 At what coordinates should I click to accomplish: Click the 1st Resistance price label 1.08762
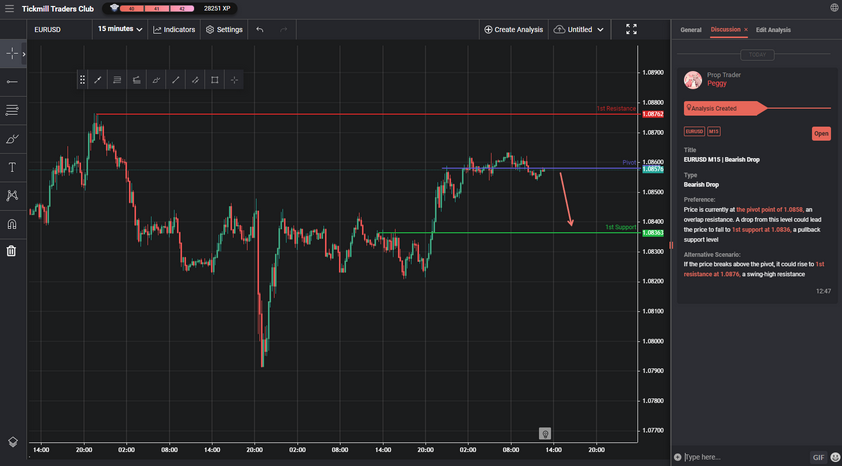(x=652, y=114)
